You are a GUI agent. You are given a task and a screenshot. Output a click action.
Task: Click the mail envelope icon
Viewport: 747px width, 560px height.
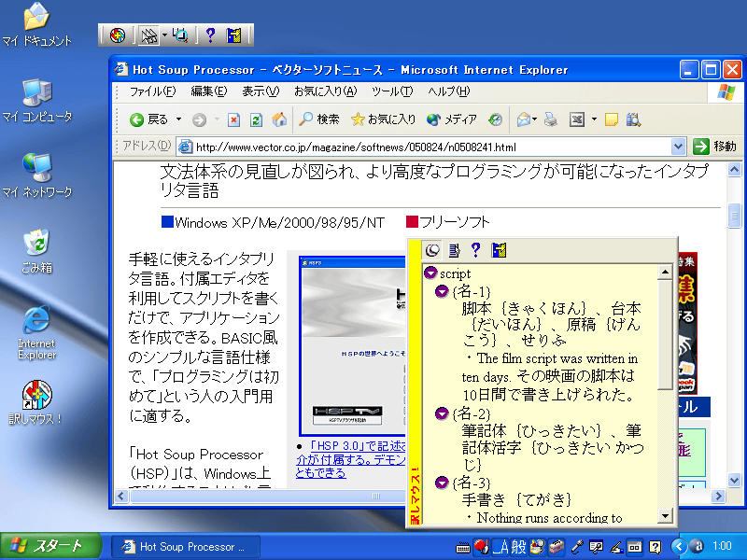click(x=524, y=119)
